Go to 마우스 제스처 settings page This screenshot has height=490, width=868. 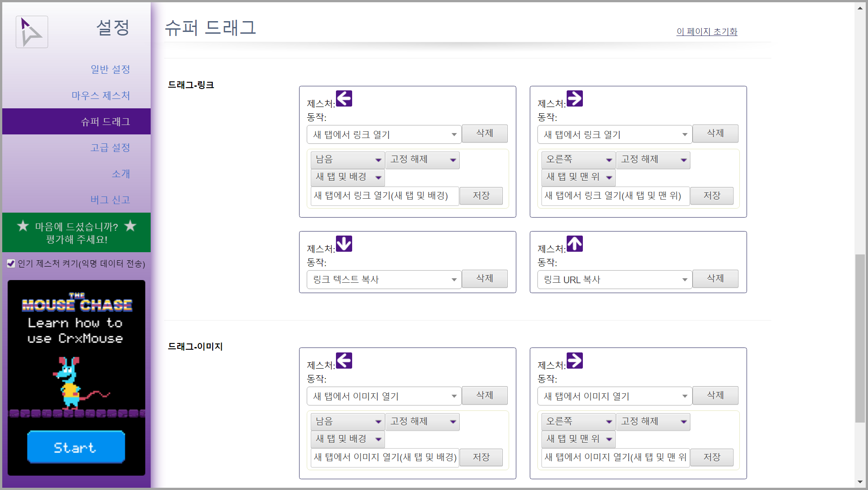101,95
